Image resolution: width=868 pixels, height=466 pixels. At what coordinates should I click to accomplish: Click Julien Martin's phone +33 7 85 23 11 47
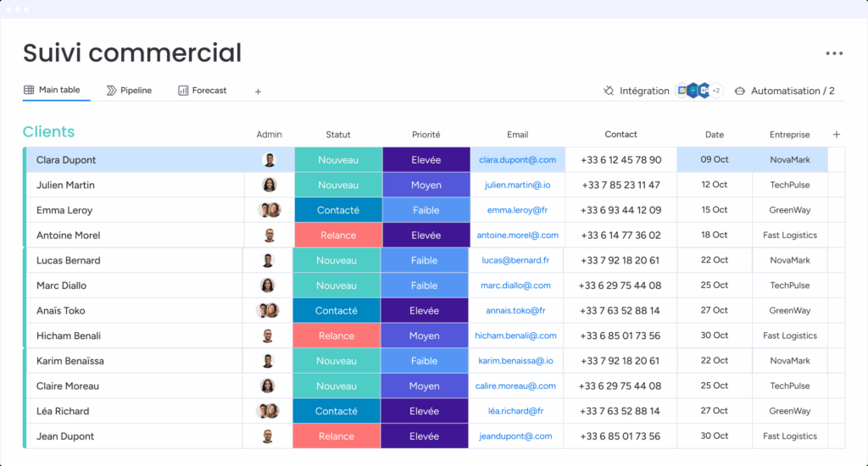pyautogui.click(x=620, y=185)
